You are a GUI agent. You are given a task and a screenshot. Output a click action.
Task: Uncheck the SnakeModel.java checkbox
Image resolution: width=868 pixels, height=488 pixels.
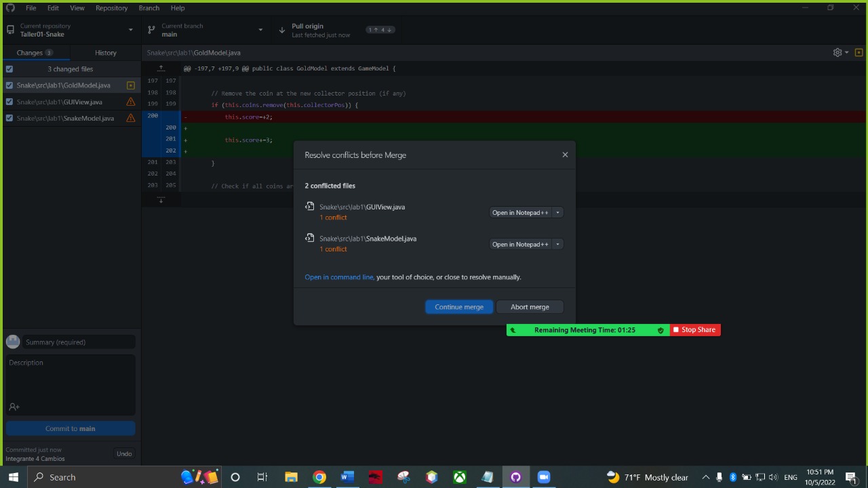click(x=9, y=118)
